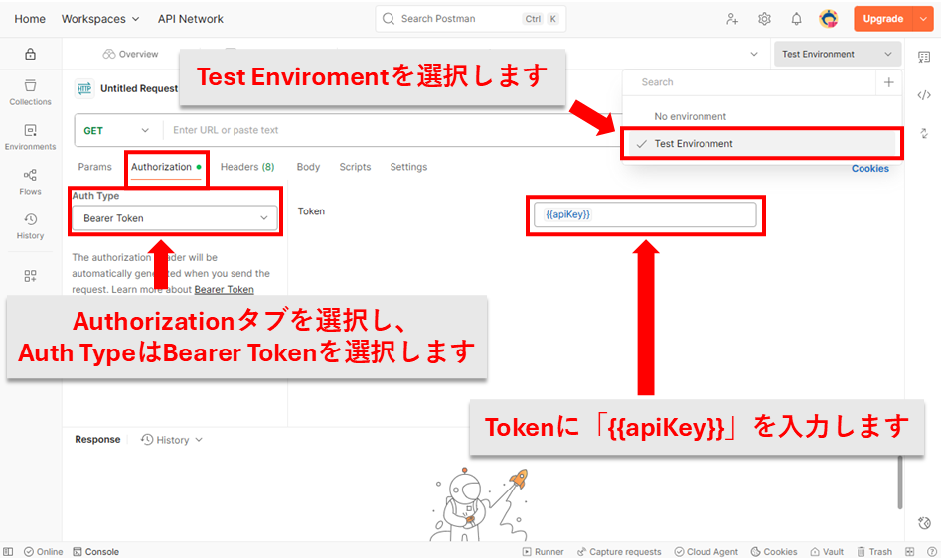Screen dimensions: 941x560
Task: Click the Token field containing {{apiKey}}
Action: point(645,214)
